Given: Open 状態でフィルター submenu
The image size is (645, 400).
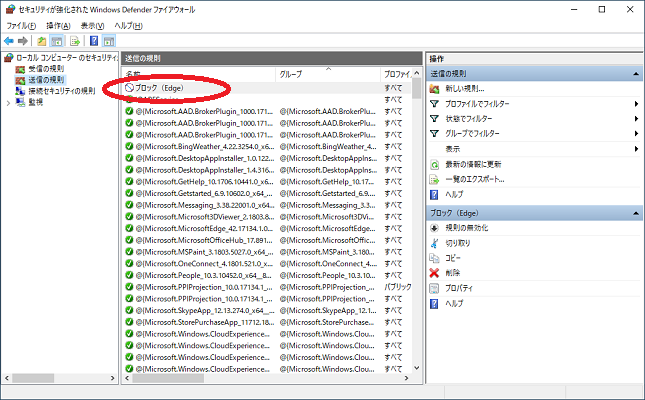Looking at the screenshot, I should tap(469, 119).
